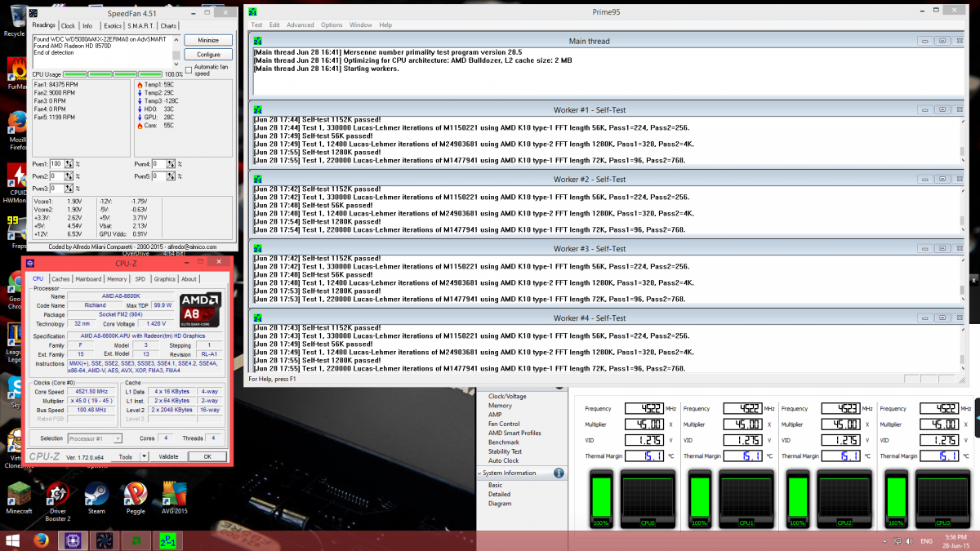
Task: Open AVG 2015 desktop shortcut
Action: coord(174,498)
